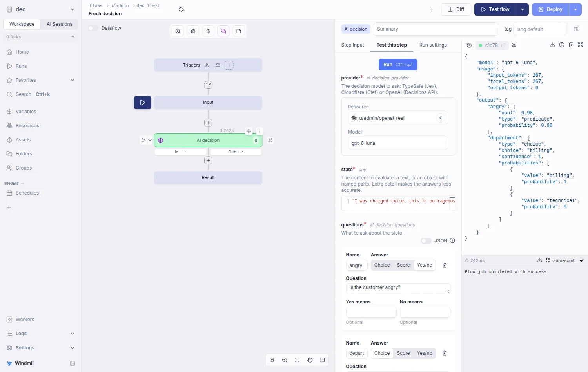Download the logs
Screen dimensions: 588x372
pos(539,260)
